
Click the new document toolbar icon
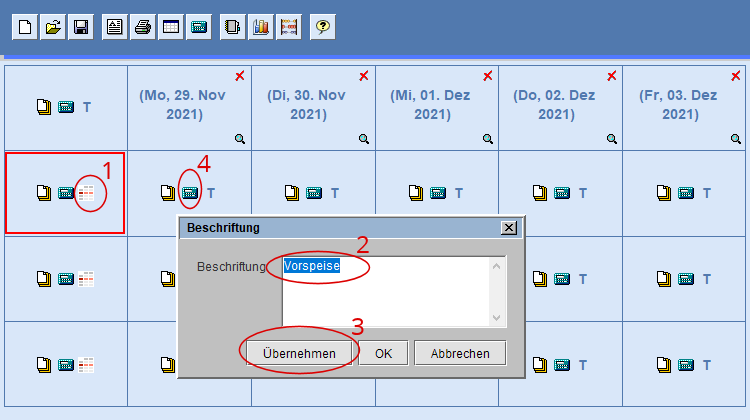pyautogui.click(x=23, y=27)
